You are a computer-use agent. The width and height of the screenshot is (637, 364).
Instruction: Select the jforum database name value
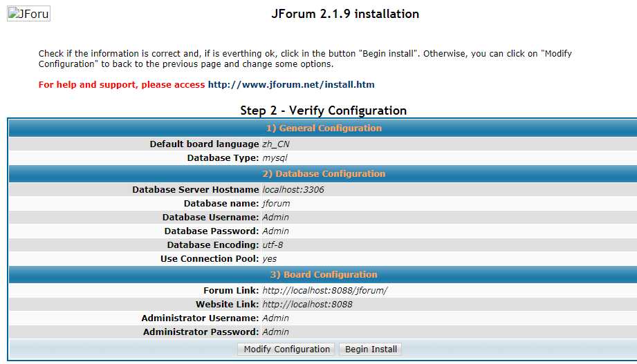pos(276,203)
